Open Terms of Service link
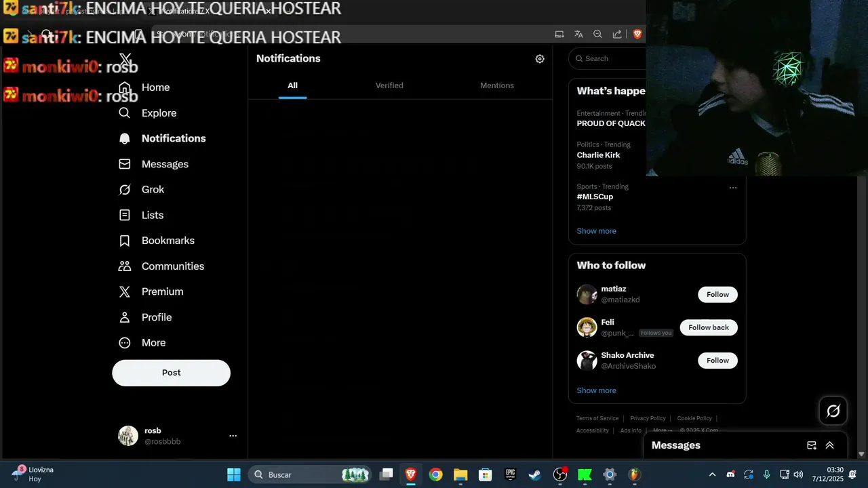Screen dimensions: 868x488 tap(597, 418)
